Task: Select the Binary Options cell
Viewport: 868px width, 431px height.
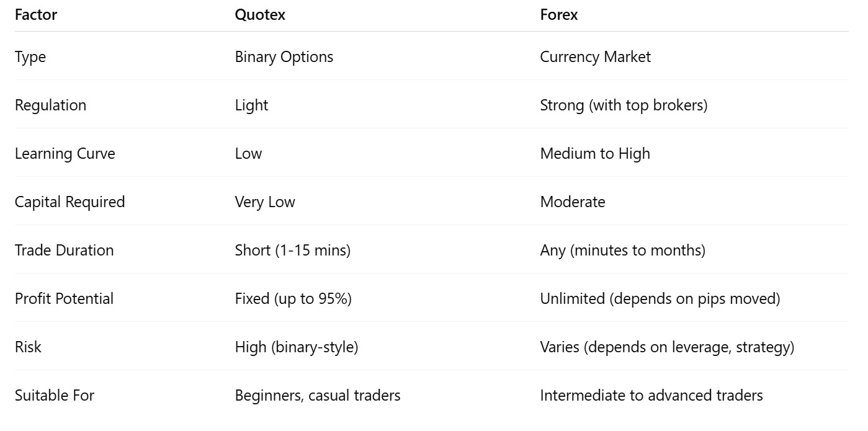Action: point(284,57)
